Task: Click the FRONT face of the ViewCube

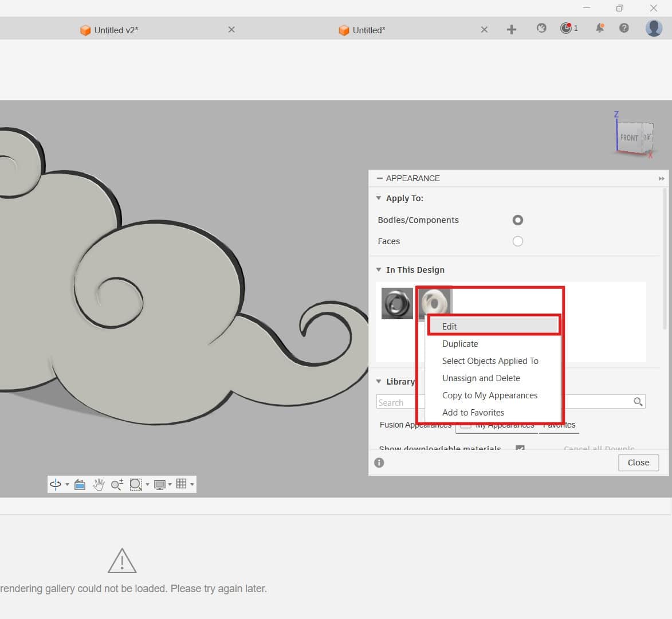Action: (x=628, y=138)
